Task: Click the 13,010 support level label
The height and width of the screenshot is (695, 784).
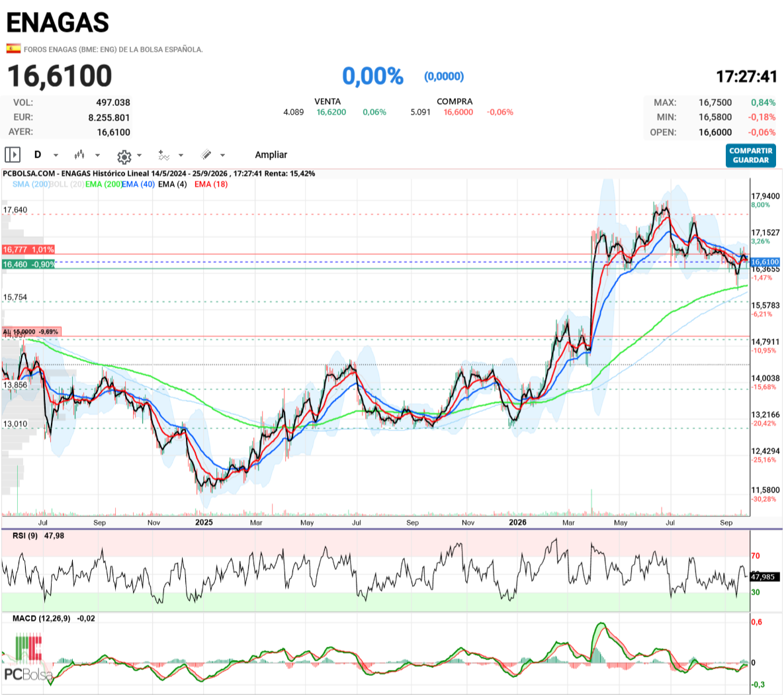Action: coord(15,424)
